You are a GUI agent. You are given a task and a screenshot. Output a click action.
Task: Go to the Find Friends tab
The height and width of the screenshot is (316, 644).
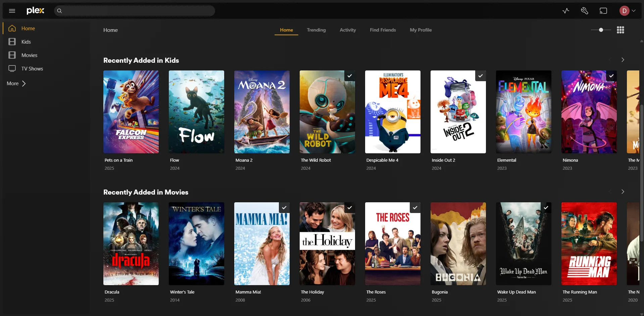[383, 30]
